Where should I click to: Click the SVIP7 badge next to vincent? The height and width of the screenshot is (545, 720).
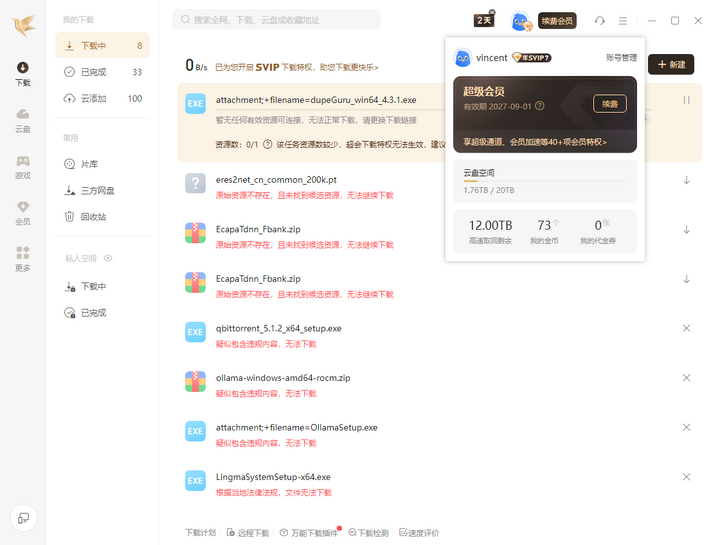tap(532, 57)
